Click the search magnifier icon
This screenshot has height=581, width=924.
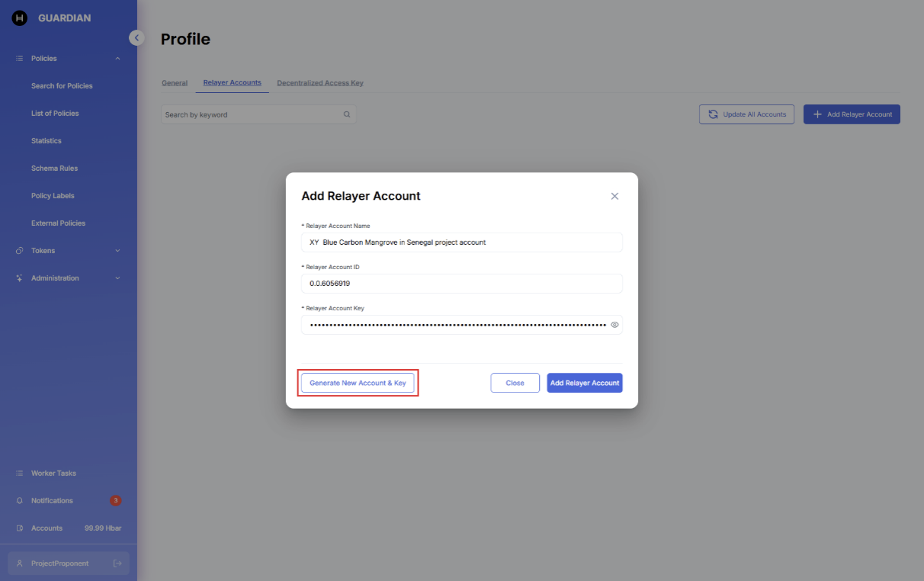347,114
